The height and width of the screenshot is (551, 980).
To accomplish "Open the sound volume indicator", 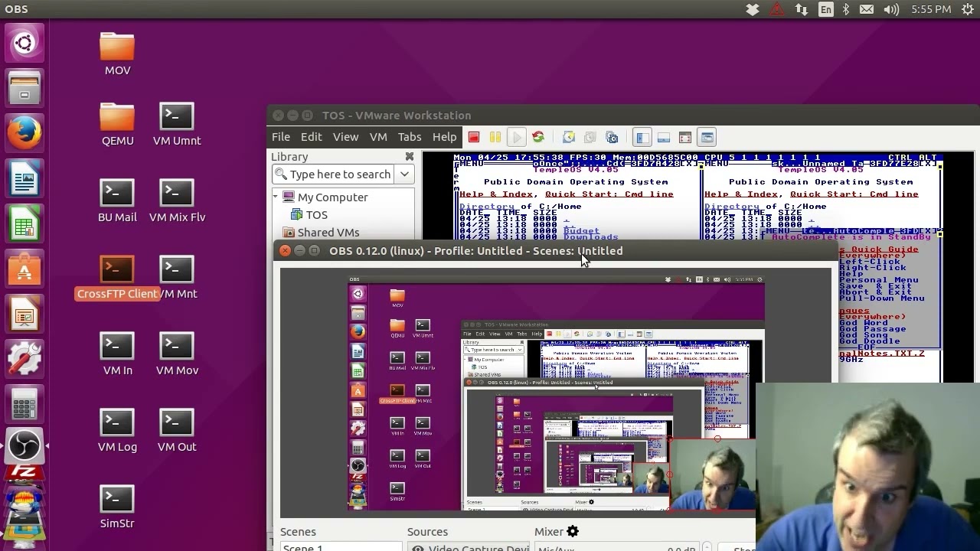I will tap(891, 9).
